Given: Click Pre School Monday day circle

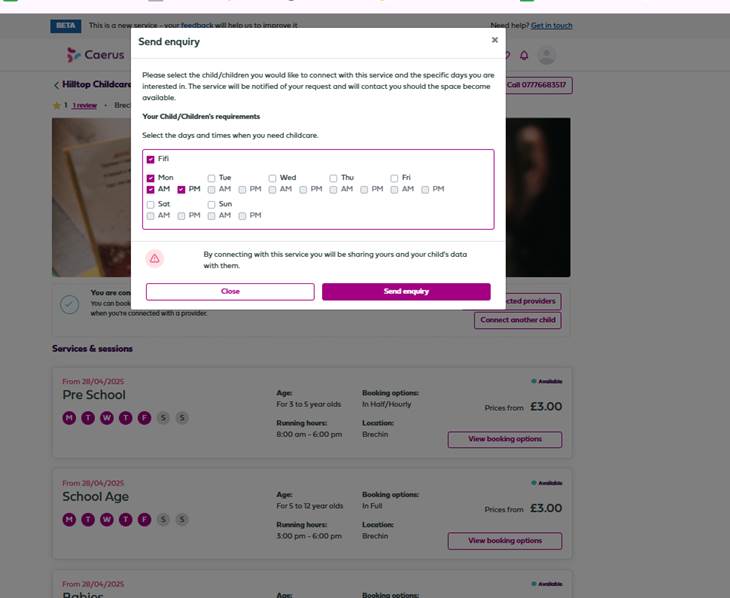Looking at the screenshot, I should 69,418.
